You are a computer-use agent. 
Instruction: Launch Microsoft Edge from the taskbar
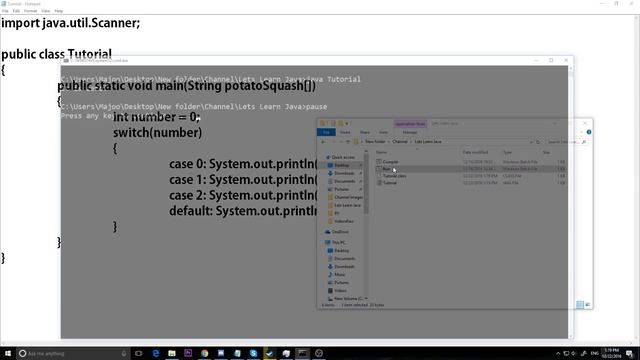156,353
